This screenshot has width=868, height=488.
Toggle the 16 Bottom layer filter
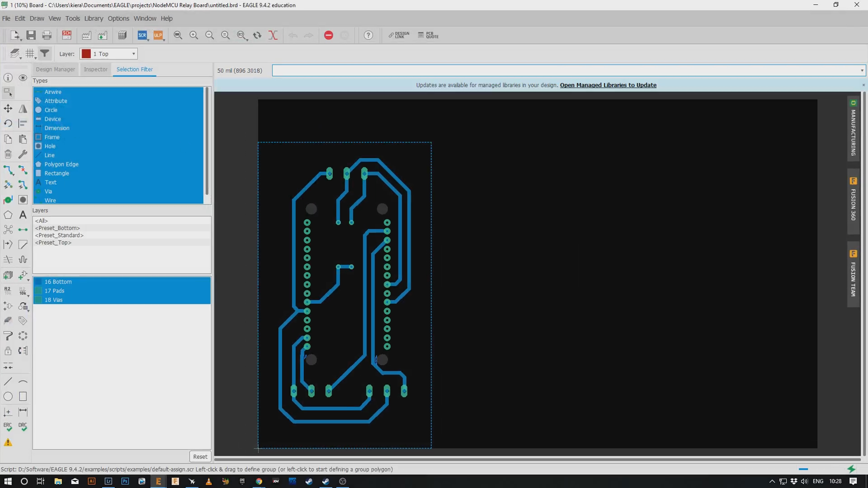122,282
